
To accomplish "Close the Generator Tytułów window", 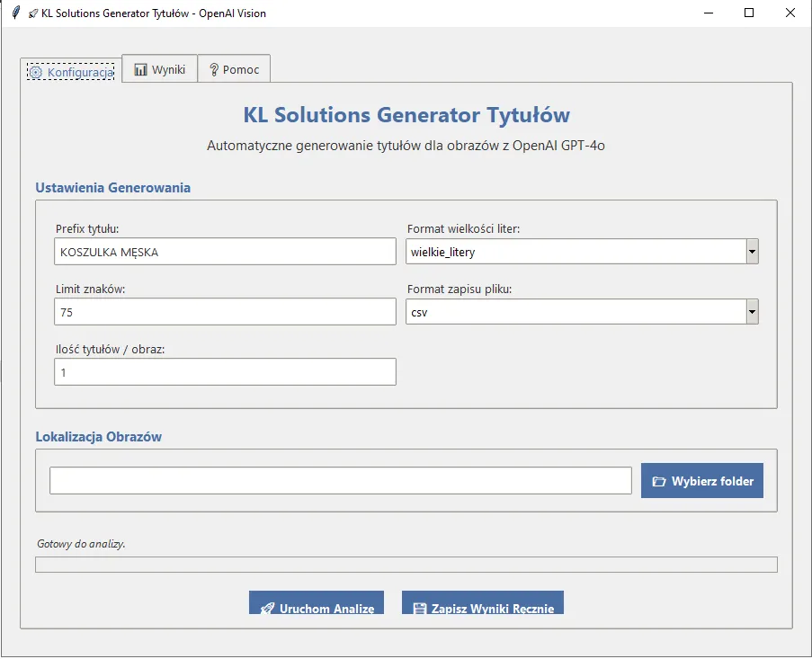I will pos(790,13).
